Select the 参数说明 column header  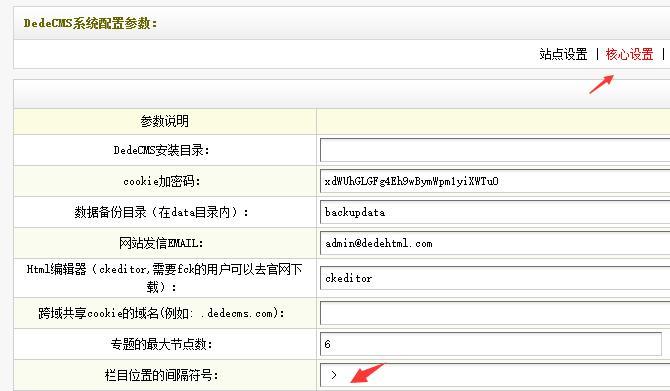[x=165, y=121]
